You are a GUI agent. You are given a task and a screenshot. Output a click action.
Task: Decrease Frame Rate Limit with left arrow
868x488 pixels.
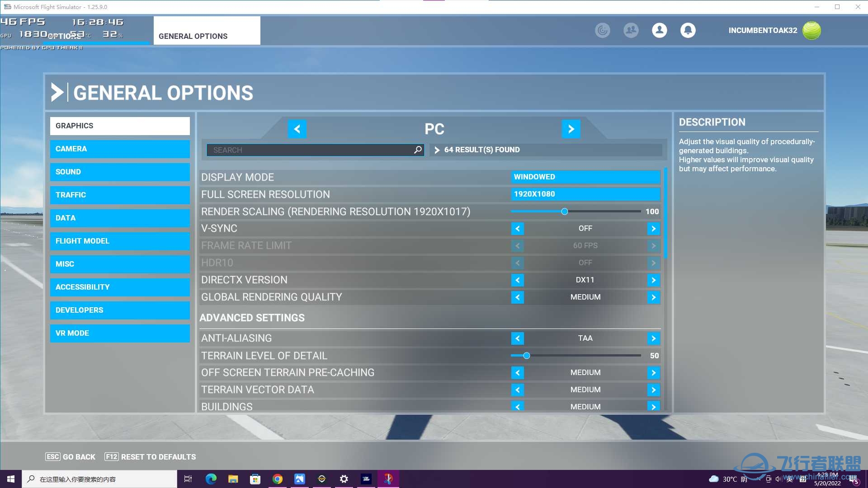pos(517,246)
